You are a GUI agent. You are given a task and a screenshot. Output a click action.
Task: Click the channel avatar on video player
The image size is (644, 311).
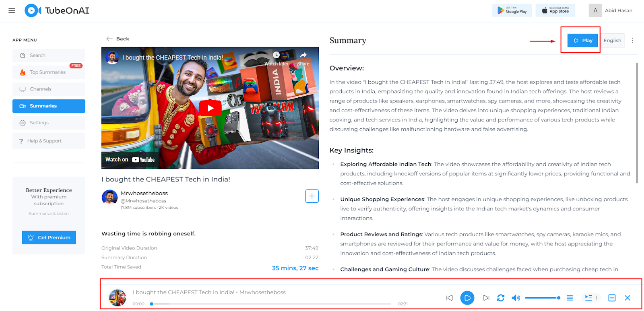pos(112,58)
